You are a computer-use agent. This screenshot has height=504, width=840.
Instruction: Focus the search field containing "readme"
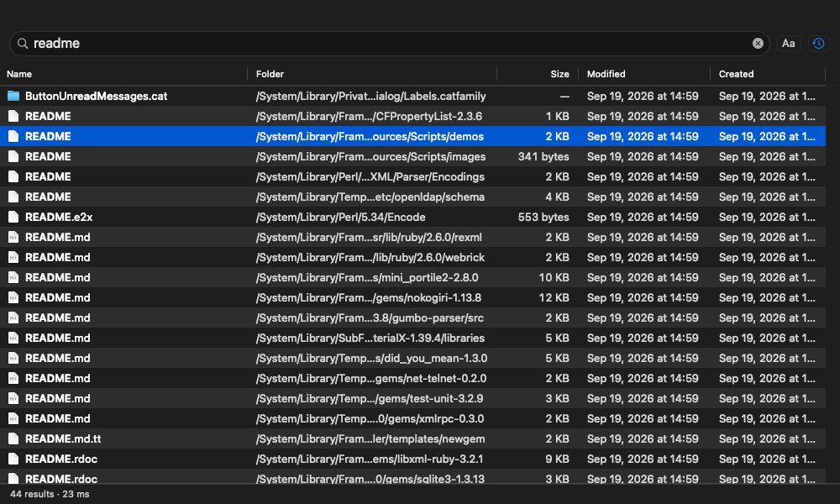[x=390, y=44]
